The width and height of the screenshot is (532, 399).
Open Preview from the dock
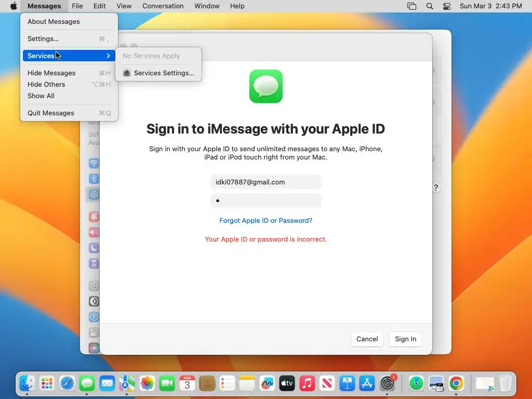pyautogui.click(x=436, y=383)
